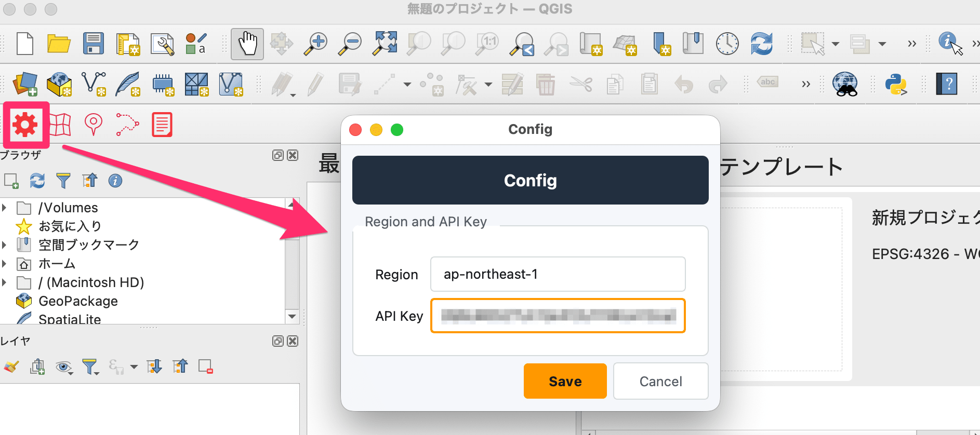This screenshot has height=435, width=980.
Task: Click the OpenStreetMap search globe icon
Action: tap(845, 84)
